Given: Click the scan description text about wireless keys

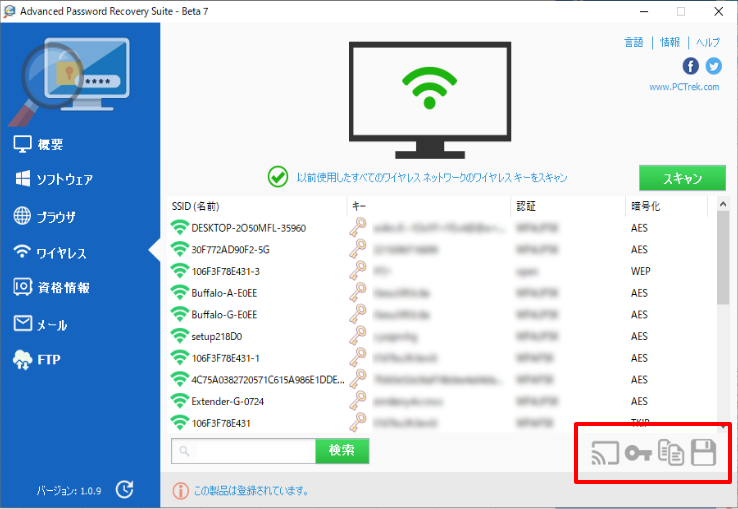Looking at the screenshot, I should [x=432, y=178].
